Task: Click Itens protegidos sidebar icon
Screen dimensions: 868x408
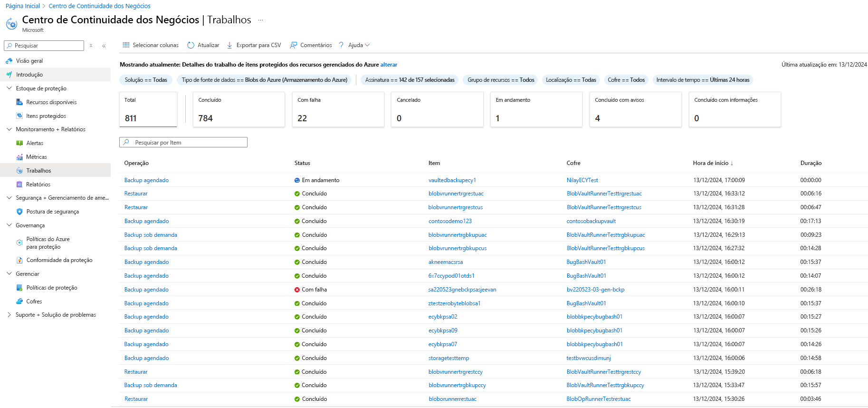Action: [19, 116]
